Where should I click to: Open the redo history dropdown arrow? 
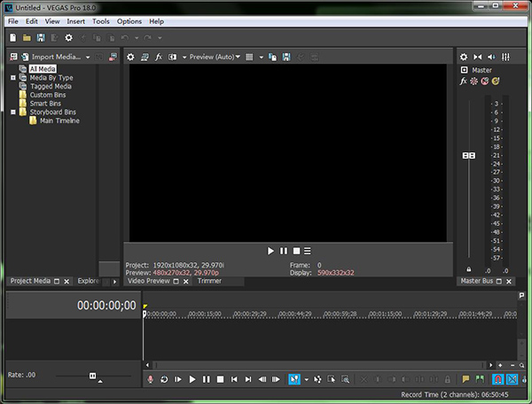tap(160, 38)
